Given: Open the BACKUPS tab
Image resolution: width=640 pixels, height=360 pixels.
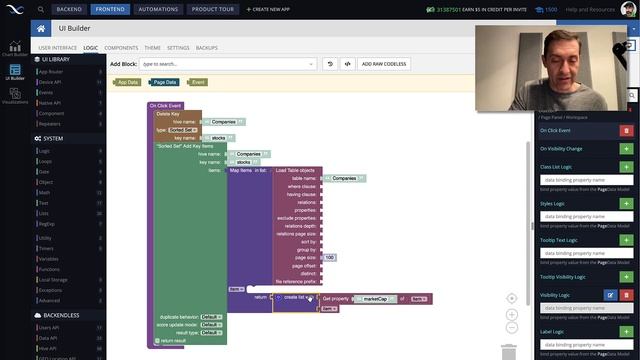Looking at the screenshot, I should tap(207, 48).
